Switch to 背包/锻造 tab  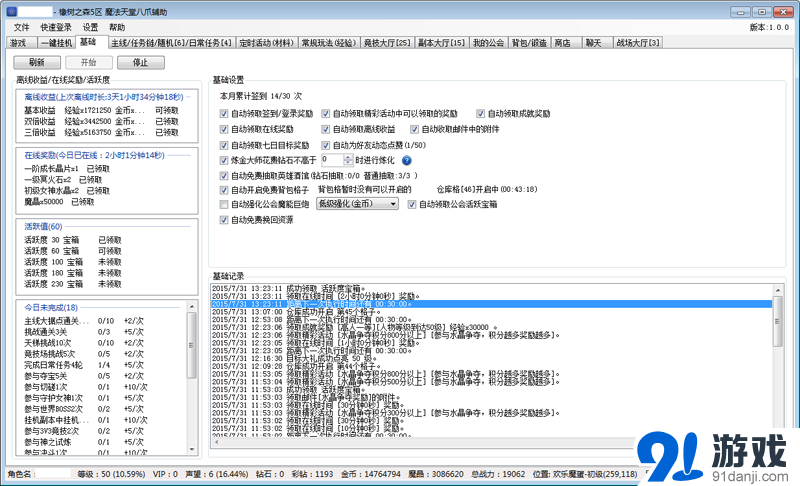tap(530, 43)
